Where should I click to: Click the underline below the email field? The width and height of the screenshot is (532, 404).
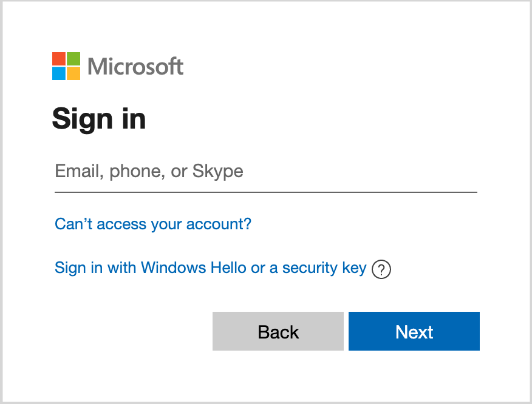tap(265, 192)
